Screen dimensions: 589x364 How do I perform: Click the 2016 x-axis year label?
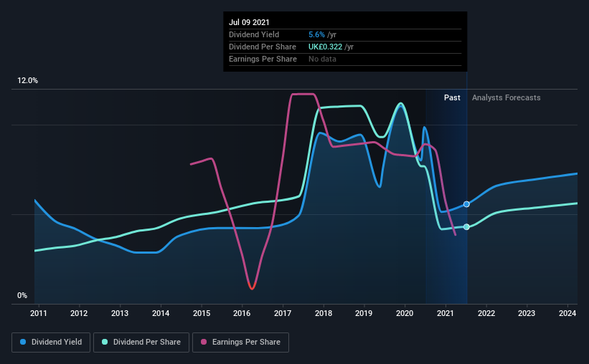pos(242,313)
